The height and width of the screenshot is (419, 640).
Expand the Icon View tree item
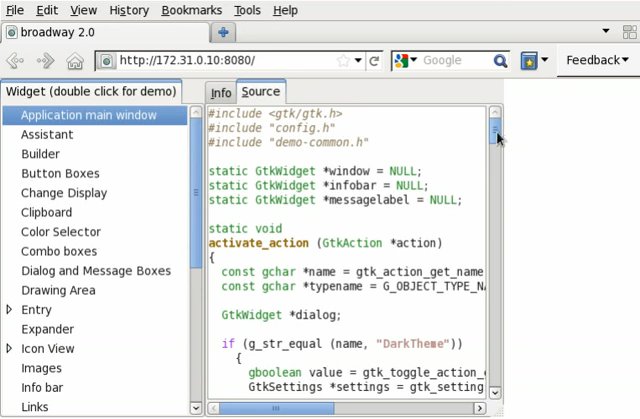[10, 349]
